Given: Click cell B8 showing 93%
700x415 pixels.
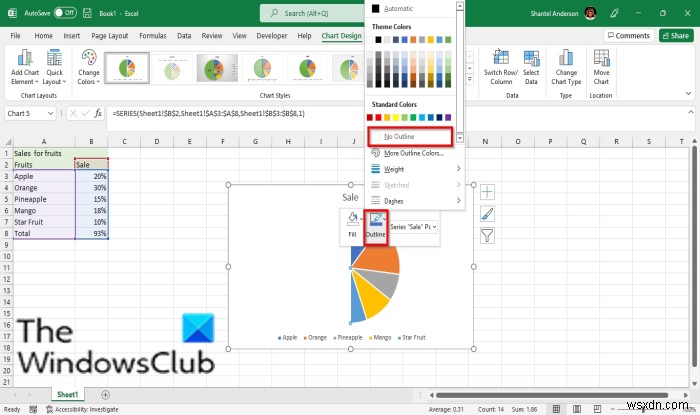Looking at the screenshot, I should pos(92,233).
